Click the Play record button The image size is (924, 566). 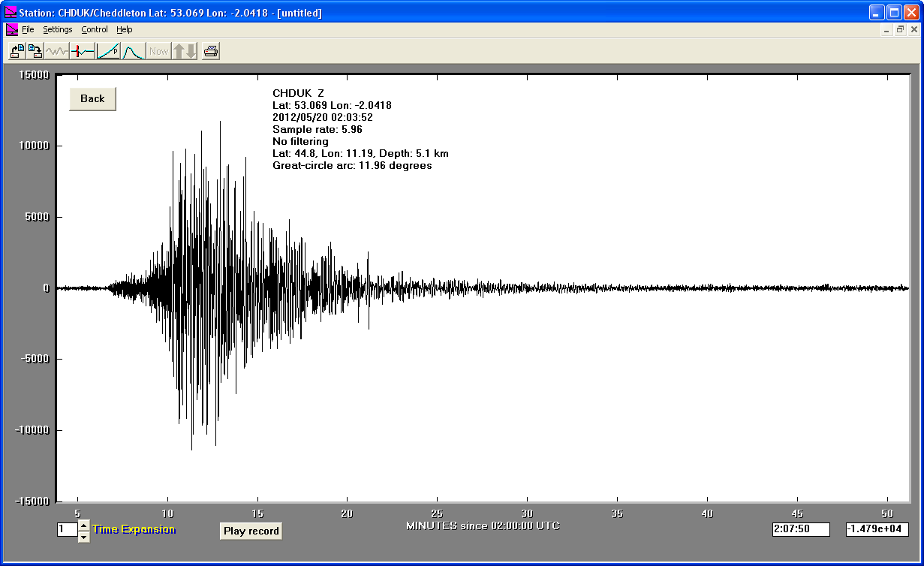[251, 531]
